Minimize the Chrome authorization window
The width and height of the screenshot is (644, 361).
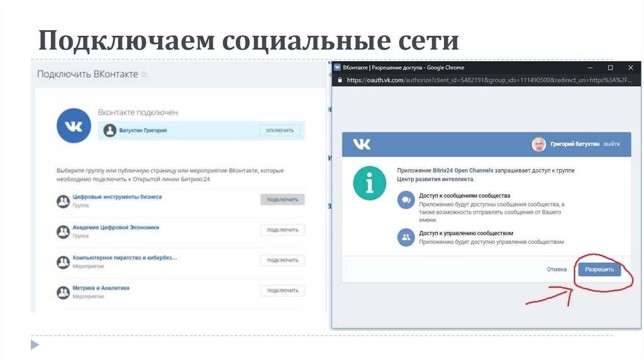pyautogui.click(x=590, y=68)
